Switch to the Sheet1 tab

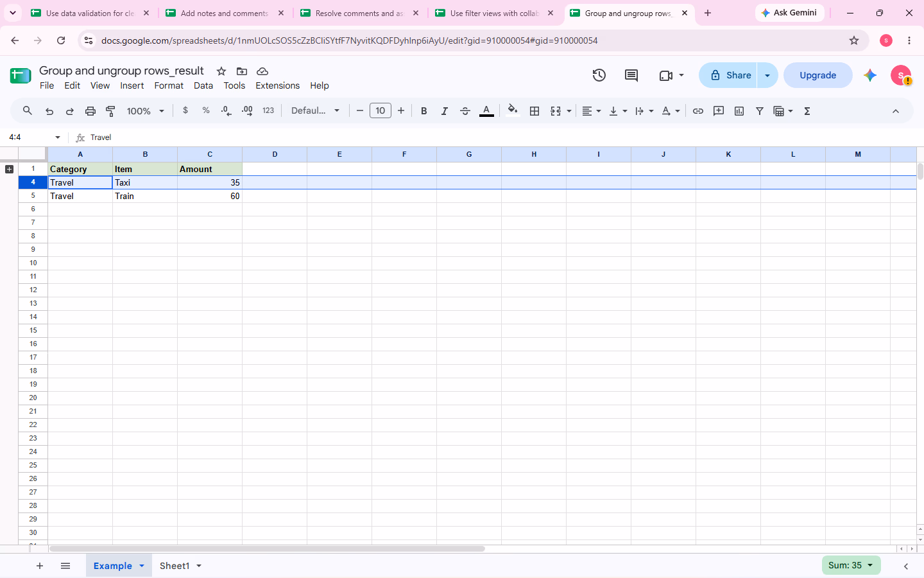tap(175, 566)
